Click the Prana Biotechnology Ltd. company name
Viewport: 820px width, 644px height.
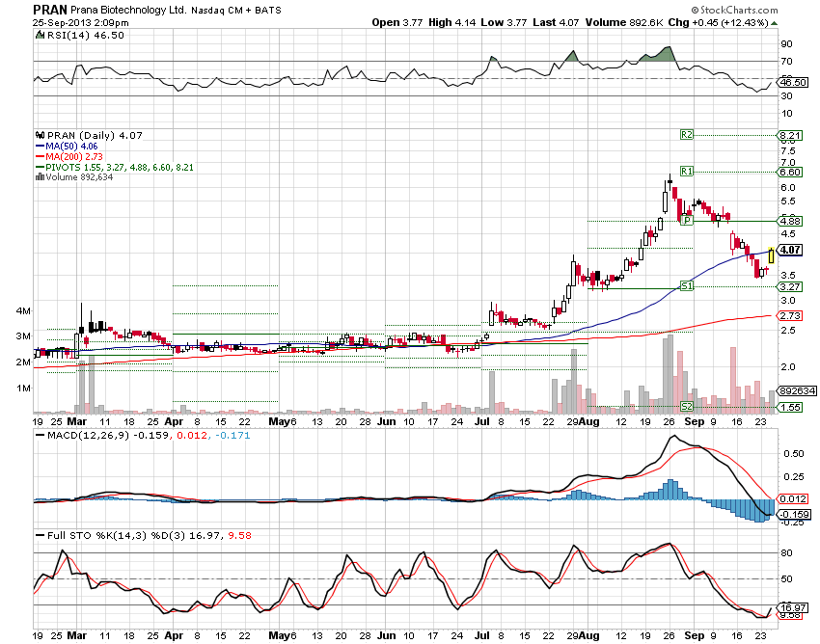(128, 10)
